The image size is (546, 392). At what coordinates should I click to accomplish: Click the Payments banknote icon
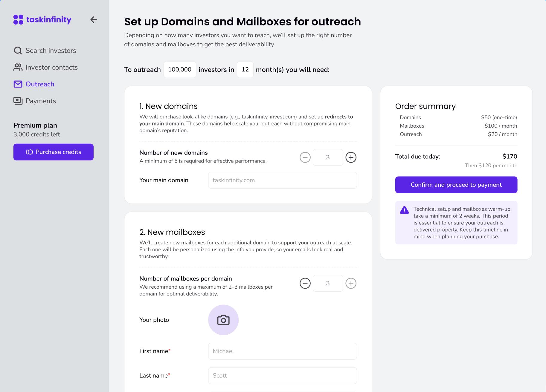click(18, 101)
